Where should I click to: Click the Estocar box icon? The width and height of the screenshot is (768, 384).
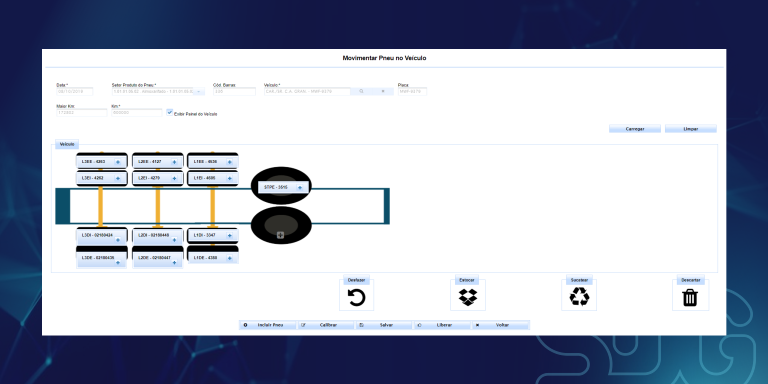point(468,297)
